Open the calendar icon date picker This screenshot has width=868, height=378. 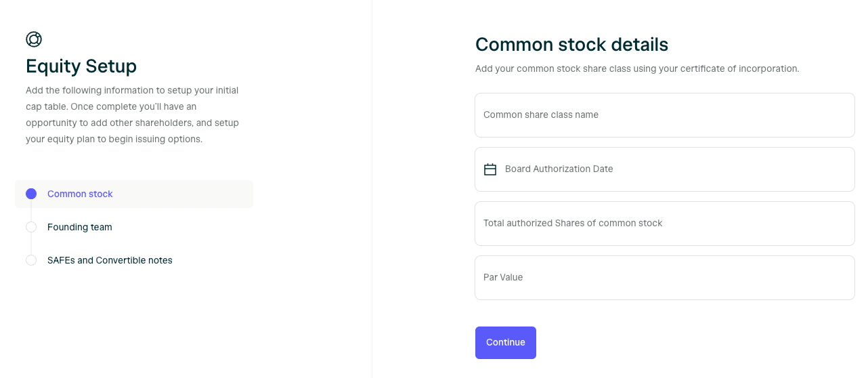click(490, 169)
